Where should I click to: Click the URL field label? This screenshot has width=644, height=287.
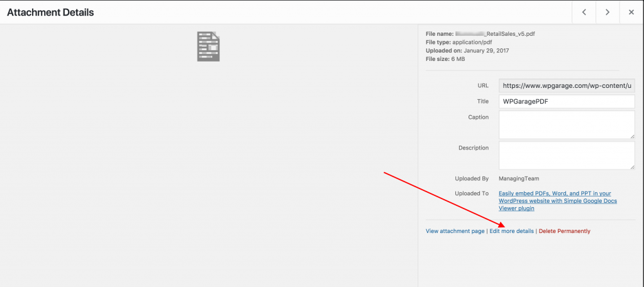pos(482,85)
